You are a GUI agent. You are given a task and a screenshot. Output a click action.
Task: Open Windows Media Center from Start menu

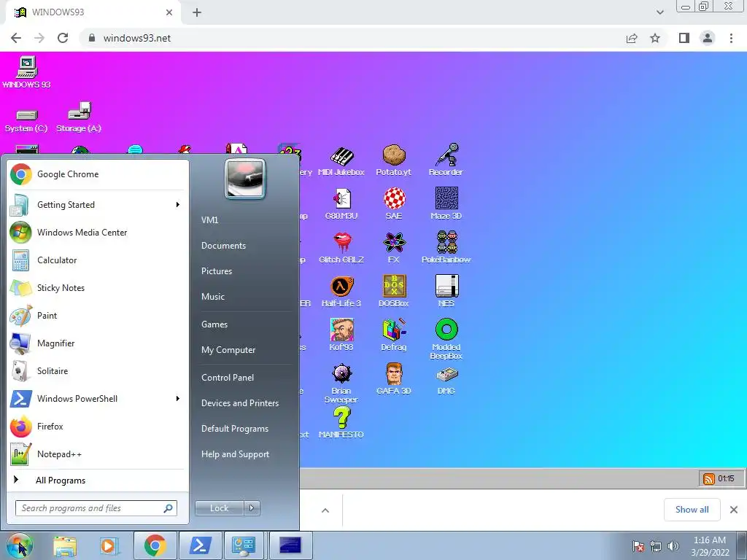[97, 233]
